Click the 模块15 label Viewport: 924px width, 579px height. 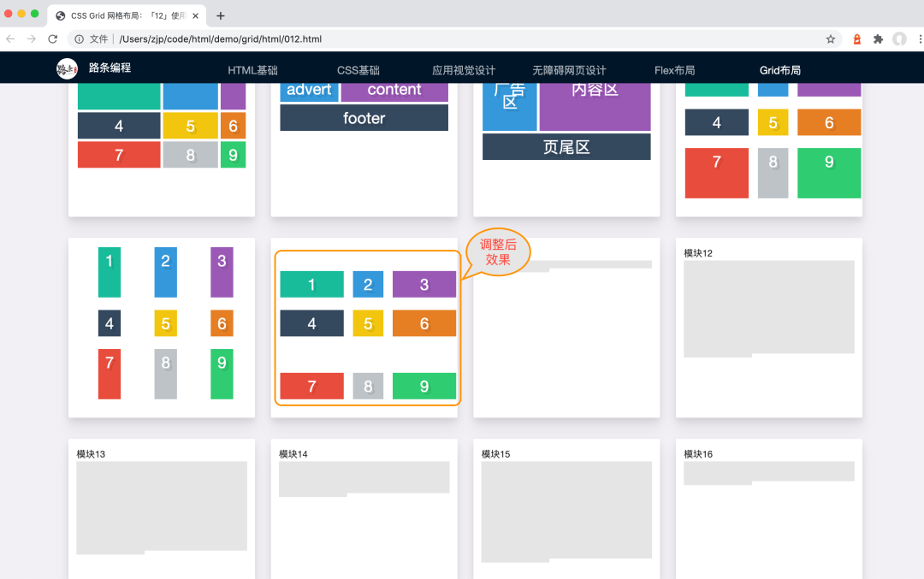(495, 454)
